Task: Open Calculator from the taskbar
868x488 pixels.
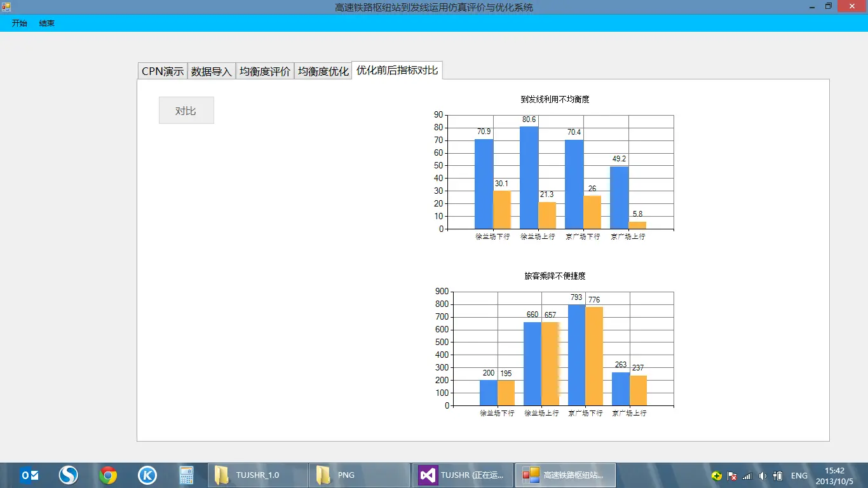Action: pos(186,475)
